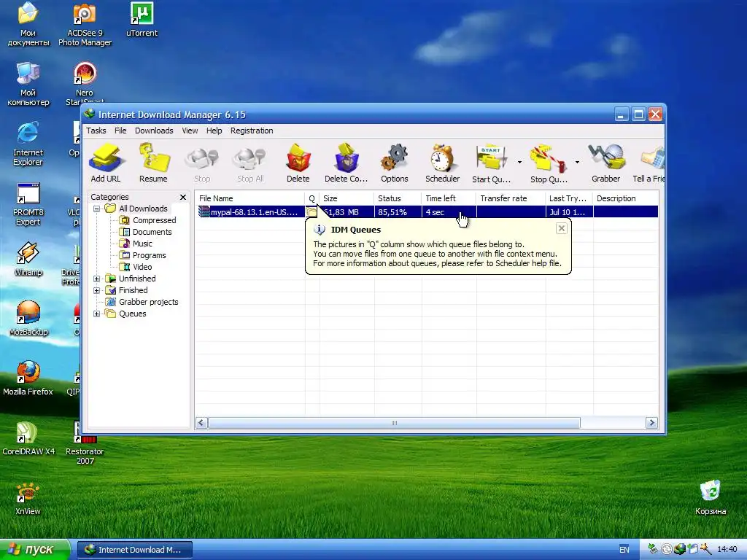Click the scroll right arrow

651,423
